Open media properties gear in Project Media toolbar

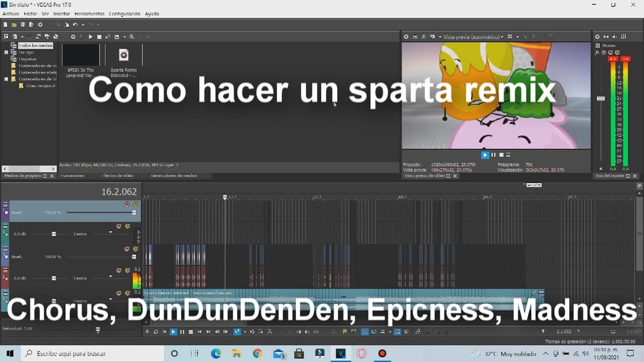pos(73,37)
